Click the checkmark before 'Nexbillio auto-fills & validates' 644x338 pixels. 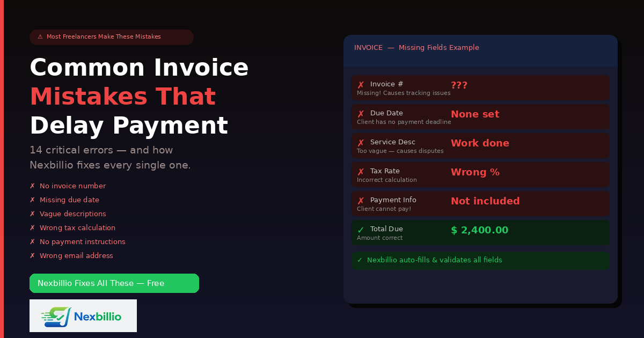click(x=360, y=260)
